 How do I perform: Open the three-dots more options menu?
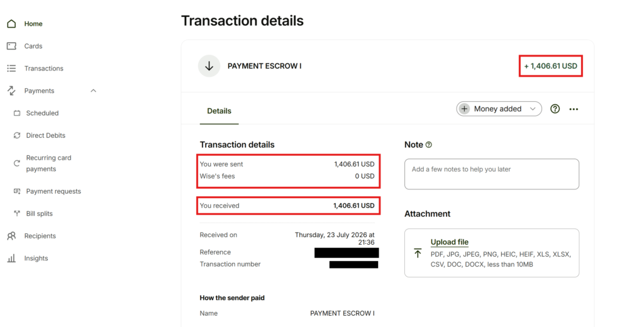[574, 109]
